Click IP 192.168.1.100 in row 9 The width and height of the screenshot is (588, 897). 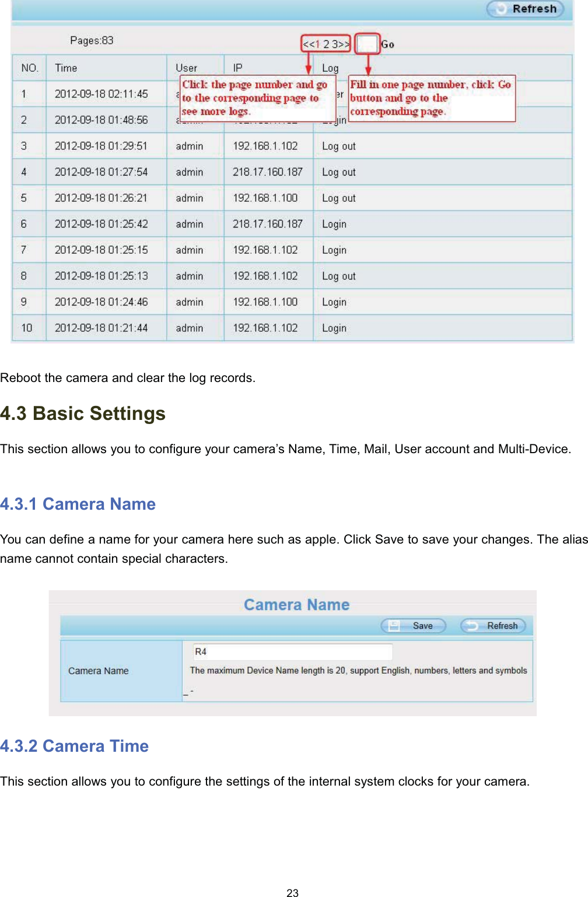[x=265, y=302]
